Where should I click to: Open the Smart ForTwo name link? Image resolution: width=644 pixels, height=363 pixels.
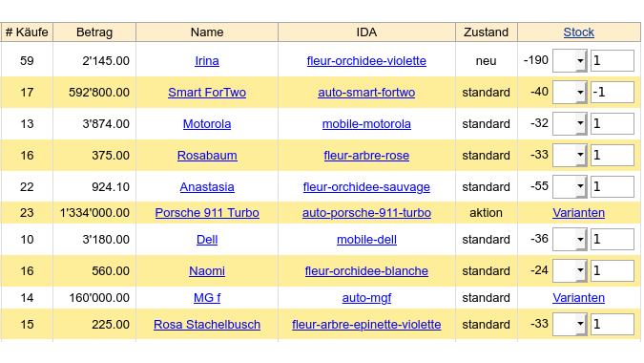pyautogui.click(x=207, y=92)
